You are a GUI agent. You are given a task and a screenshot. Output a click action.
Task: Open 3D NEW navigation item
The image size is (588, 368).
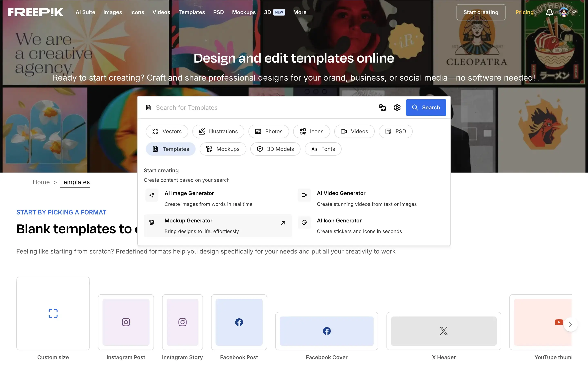click(x=274, y=12)
